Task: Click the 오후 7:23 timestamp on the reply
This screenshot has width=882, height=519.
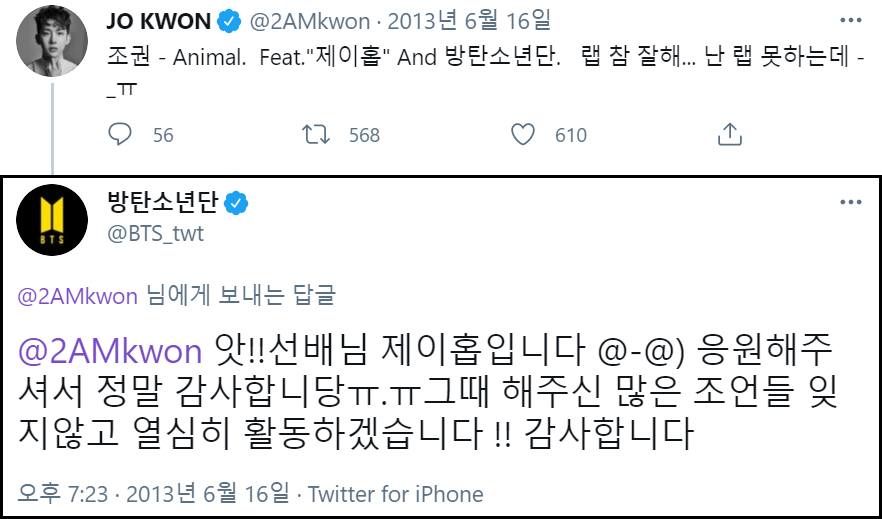Action: (x=62, y=494)
